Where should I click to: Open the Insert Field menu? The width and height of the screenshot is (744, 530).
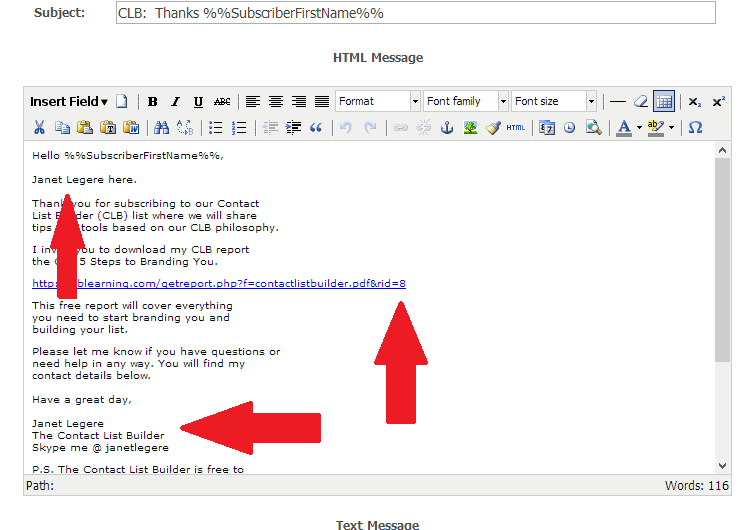69,102
